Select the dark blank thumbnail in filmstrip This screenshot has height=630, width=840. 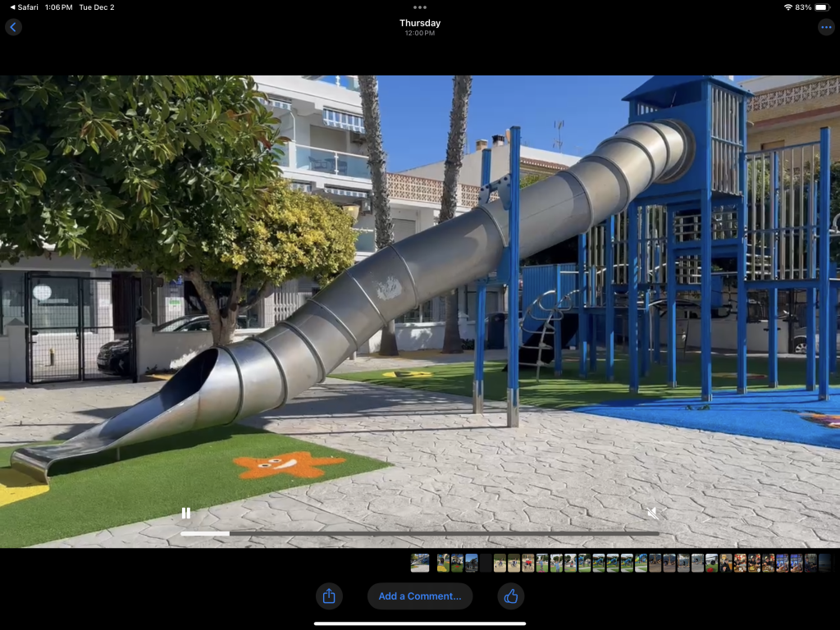tap(486, 563)
